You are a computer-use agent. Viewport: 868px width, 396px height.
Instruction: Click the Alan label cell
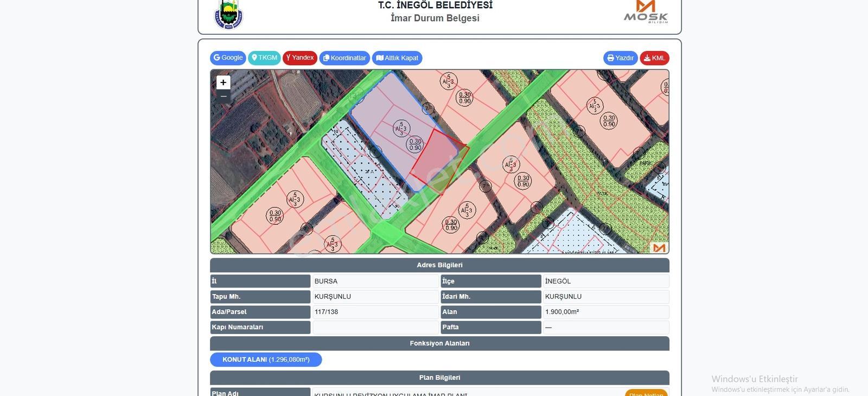(491, 312)
